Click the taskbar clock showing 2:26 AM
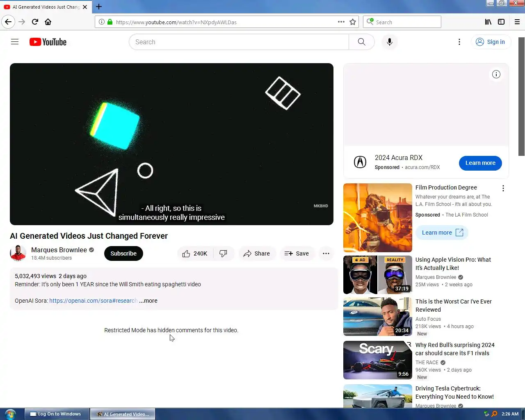This screenshot has height=420, width=525. tap(510, 414)
